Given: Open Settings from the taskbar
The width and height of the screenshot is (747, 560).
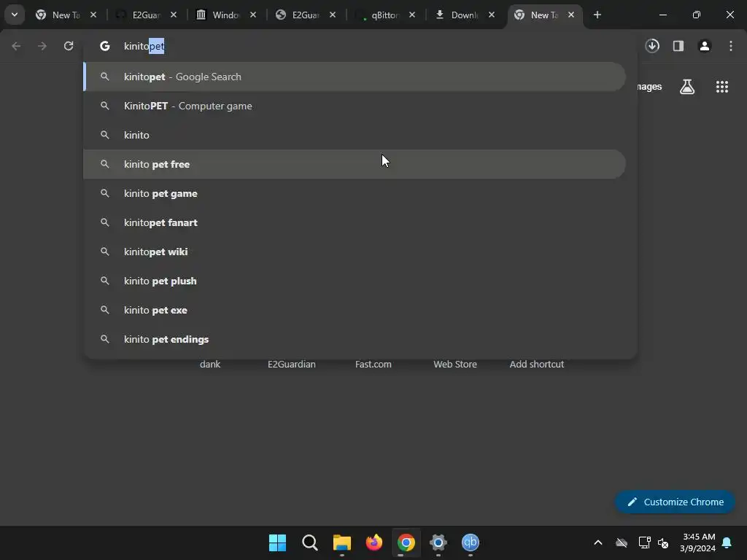Looking at the screenshot, I should click(438, 542).
